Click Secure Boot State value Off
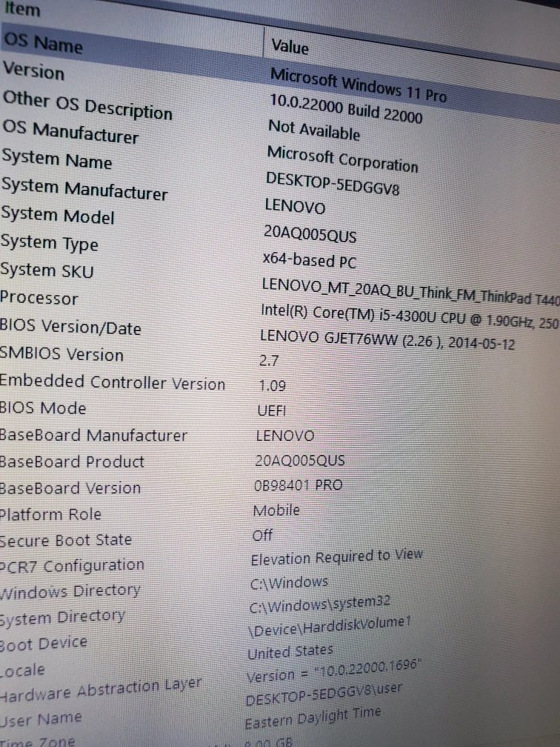Screen dimensions: 560x747 coord(262,535)
